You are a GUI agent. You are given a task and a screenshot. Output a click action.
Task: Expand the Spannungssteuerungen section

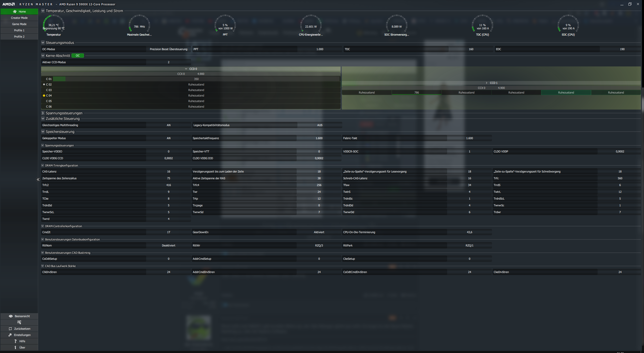43,113
